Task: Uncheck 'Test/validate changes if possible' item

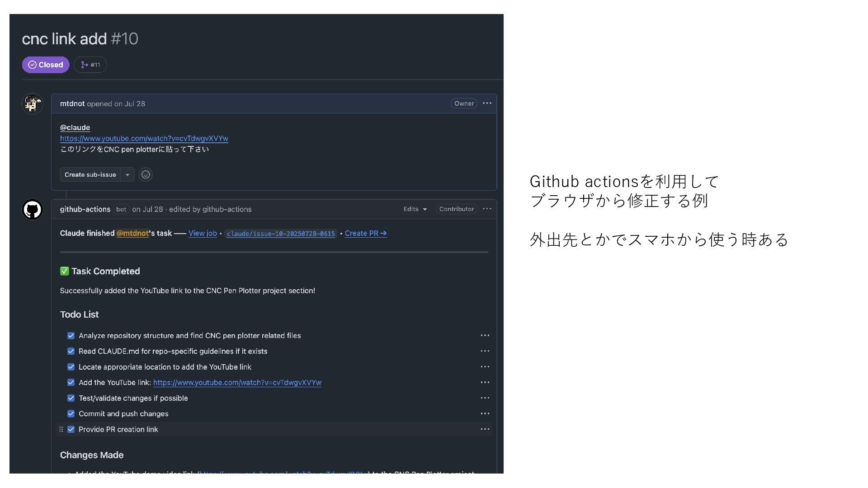Action: [71, 399]
